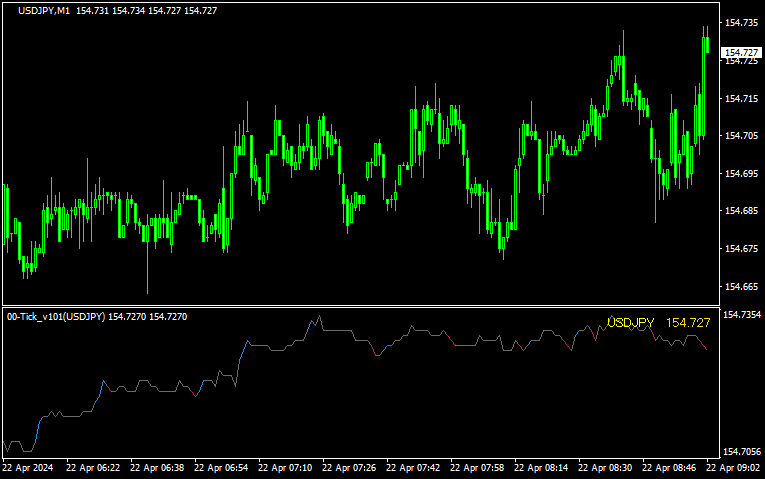Click the 154.695 price level on scale
Image resolution: width=765 pixels, height=479 pixels.
(741, 174)
